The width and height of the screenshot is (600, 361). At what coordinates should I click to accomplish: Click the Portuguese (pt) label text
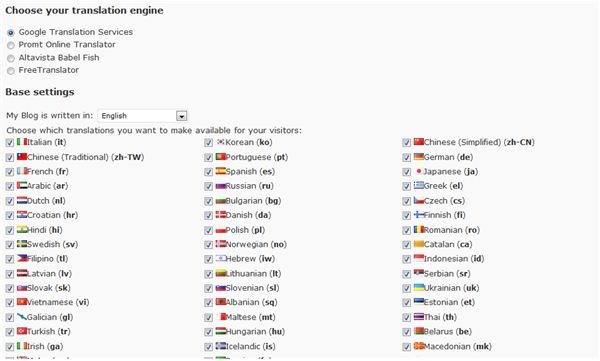(257, 157)
